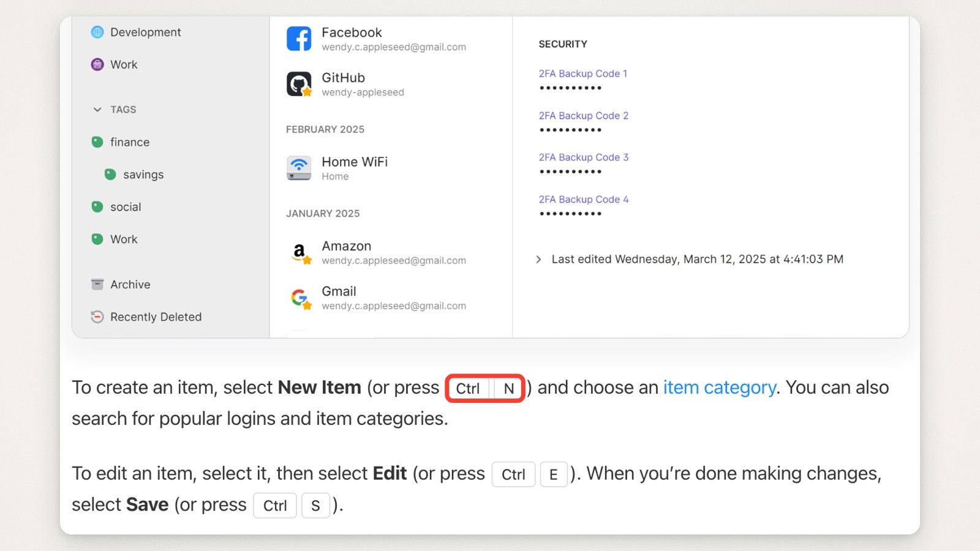The image size is (980, 551).
Task: Click the Recently Deleted icon
Action: (97, 317)
